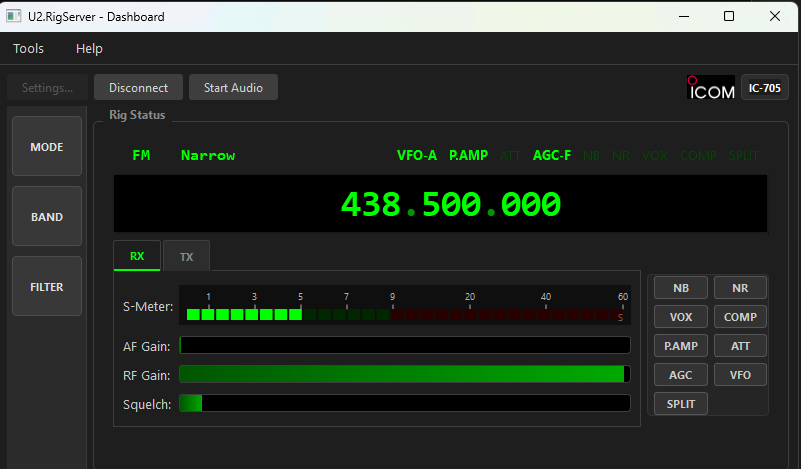The width and height of the screenshot is (801, 469).
Task: Click the S-Meter signal bar
Action: [405, 306]
